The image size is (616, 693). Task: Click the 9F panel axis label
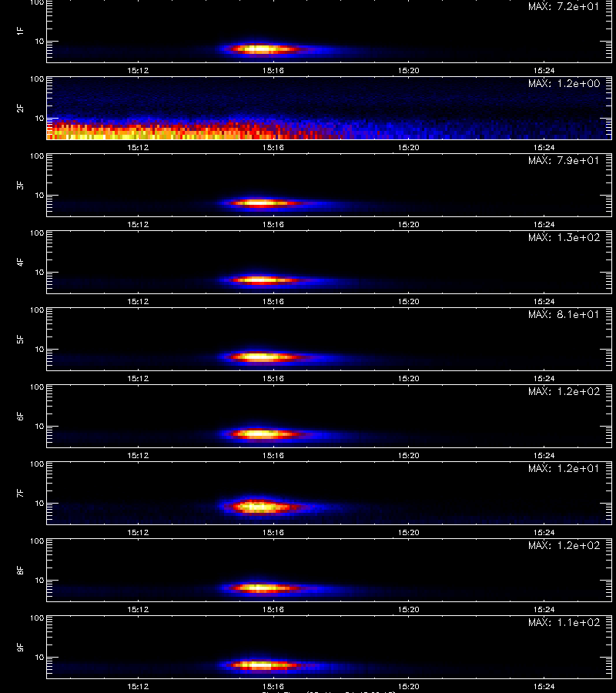pos(20,648)
